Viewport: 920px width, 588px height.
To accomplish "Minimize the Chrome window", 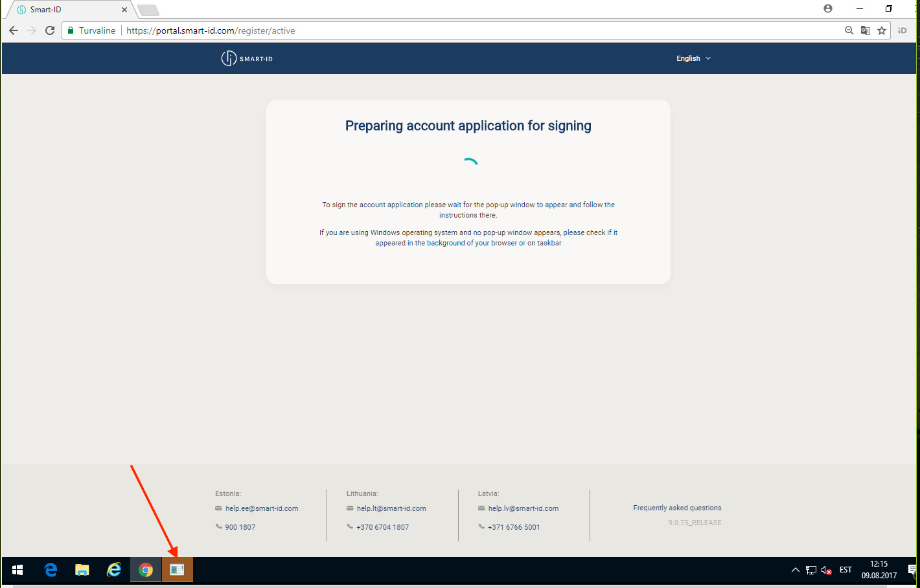I will pos(860,8).
